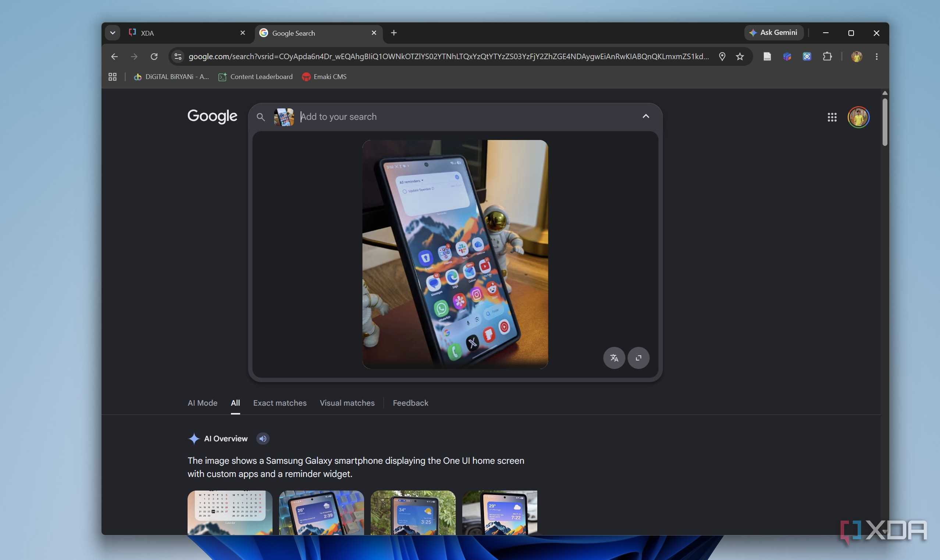Click the search magnifier icon
Viewport: 940px width, 560px height.
(261, 117)
